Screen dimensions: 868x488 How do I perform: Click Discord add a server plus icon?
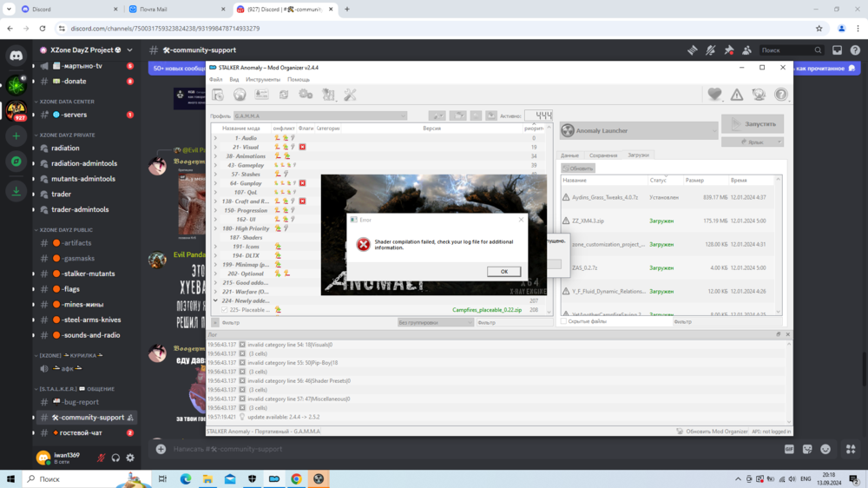(x=16, y=136)
